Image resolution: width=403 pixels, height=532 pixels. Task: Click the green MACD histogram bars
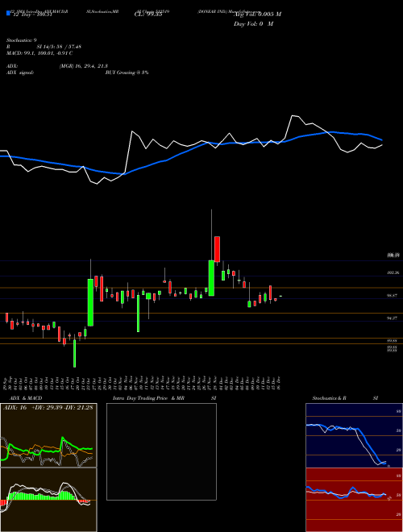[x=43, y=496]
